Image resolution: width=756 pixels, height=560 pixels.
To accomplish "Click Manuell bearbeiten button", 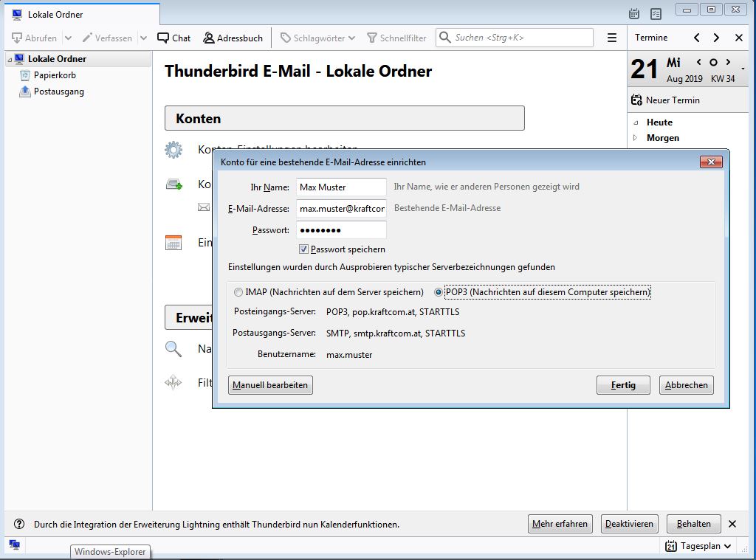I will [x=270, y=385].
